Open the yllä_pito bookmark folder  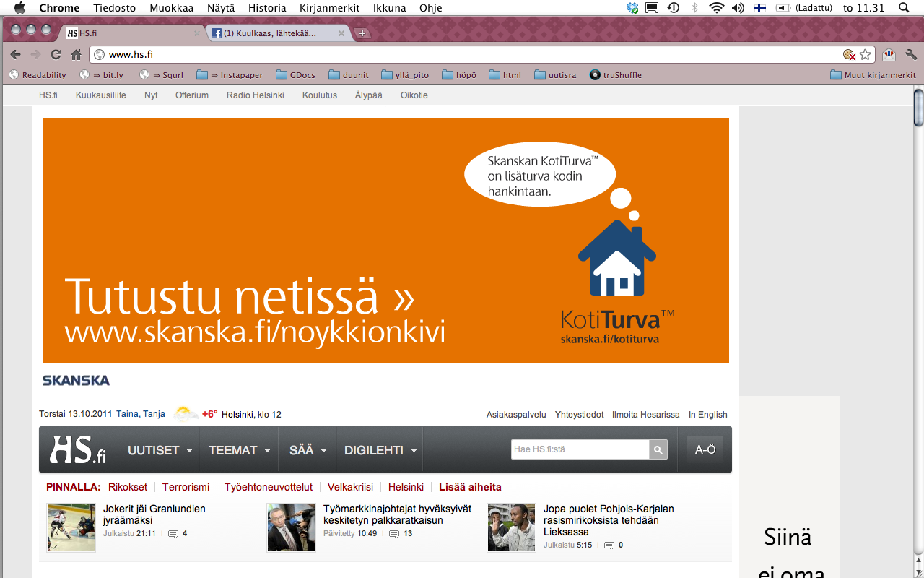pos(405,75)
